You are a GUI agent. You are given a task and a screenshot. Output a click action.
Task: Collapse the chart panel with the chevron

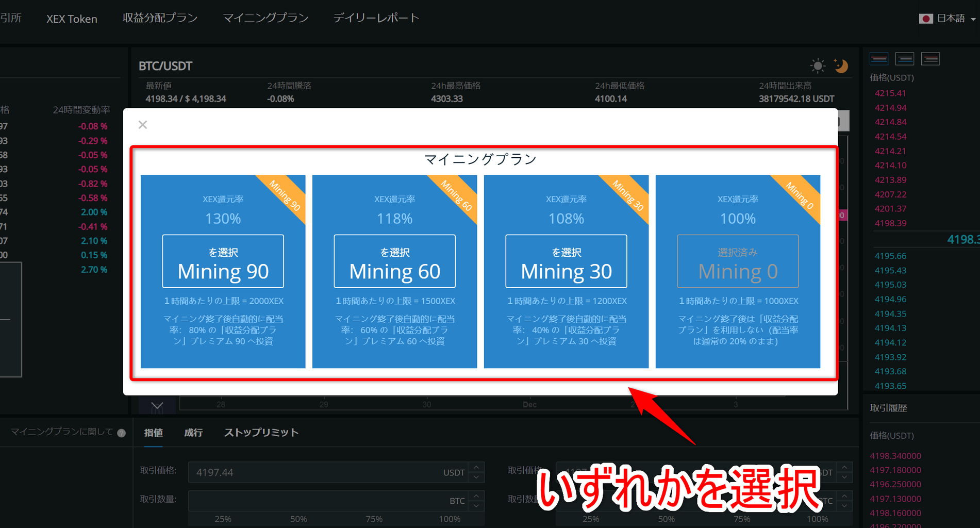pos(157,406)
